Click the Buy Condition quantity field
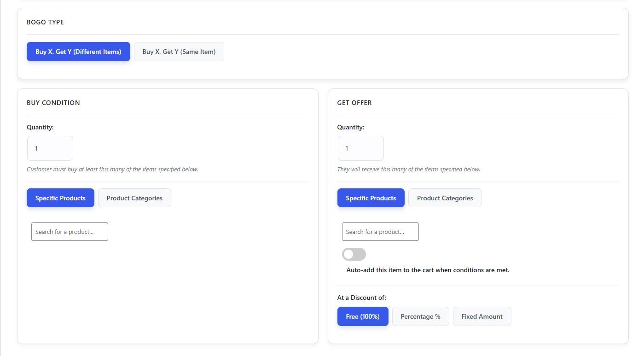This screenshot has width=644, height=356. [50, 148]
